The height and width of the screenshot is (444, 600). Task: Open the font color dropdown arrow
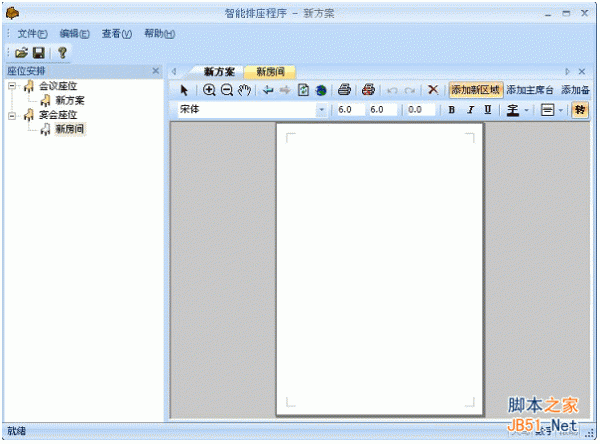tap(527, 110)
